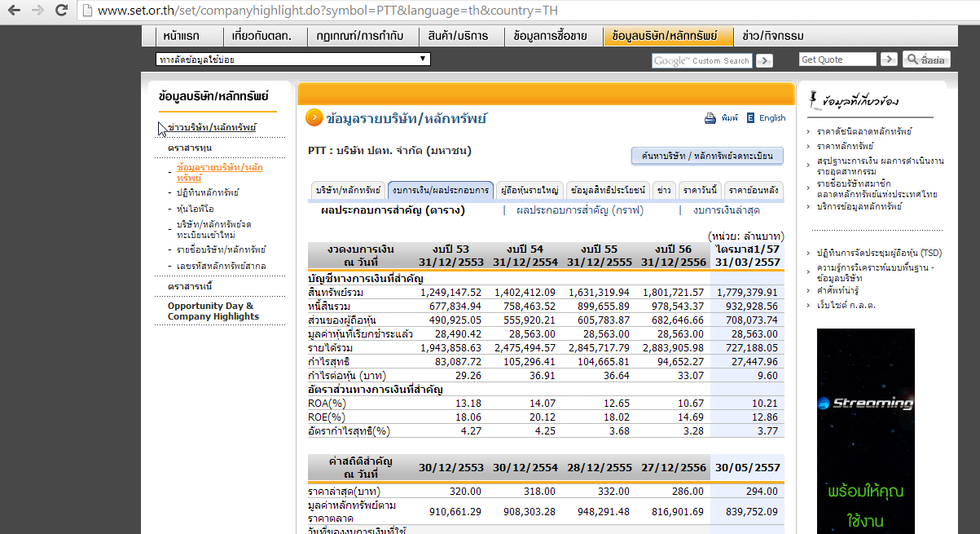
Task: Open รายชื่อบริษัทสมาชิก related link
Action: click(x=877, y=189)
